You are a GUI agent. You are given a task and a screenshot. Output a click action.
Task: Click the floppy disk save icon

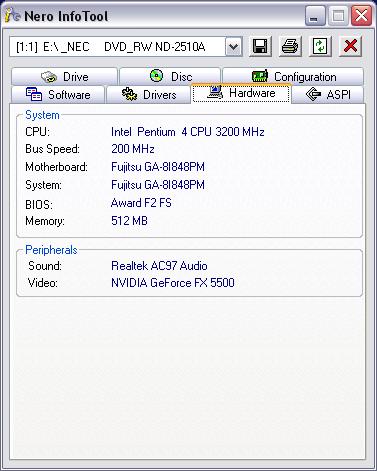pyautogui.click(x=260, y=46)
